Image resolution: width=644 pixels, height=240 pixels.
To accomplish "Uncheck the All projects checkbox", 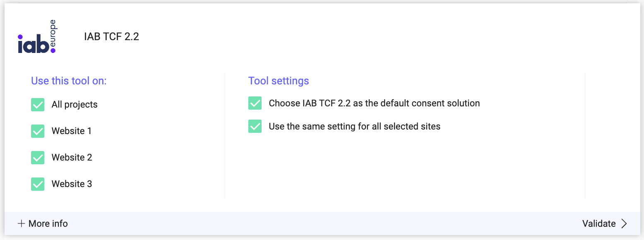I will point(38,105).
